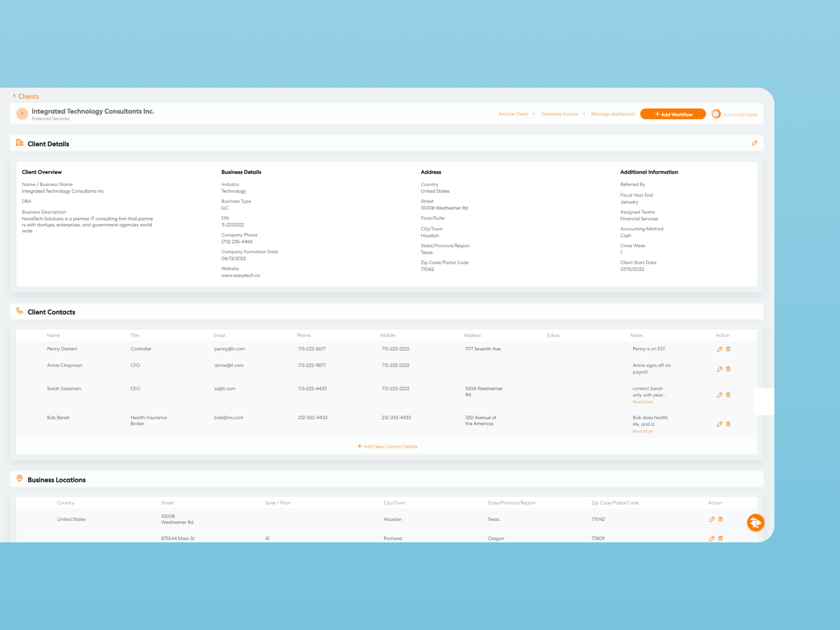Open the orange rabbit assistant button
840x630 pixels.
point(755,522)
